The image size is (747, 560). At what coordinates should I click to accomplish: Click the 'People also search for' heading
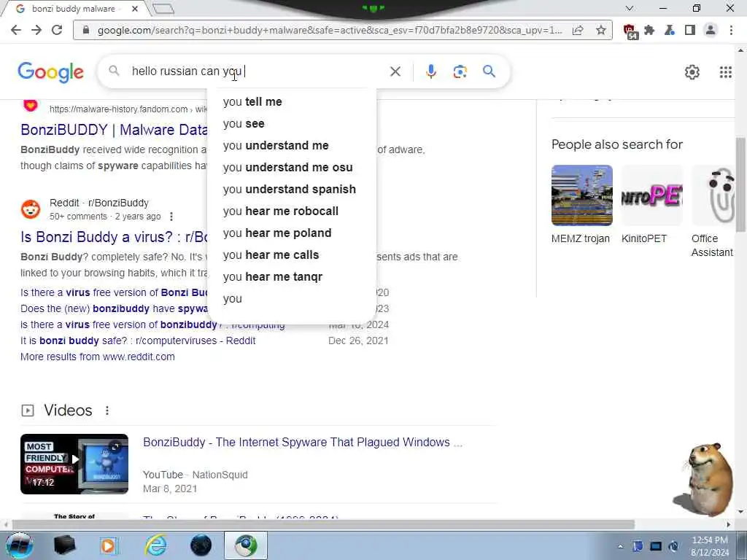(617, 144)
